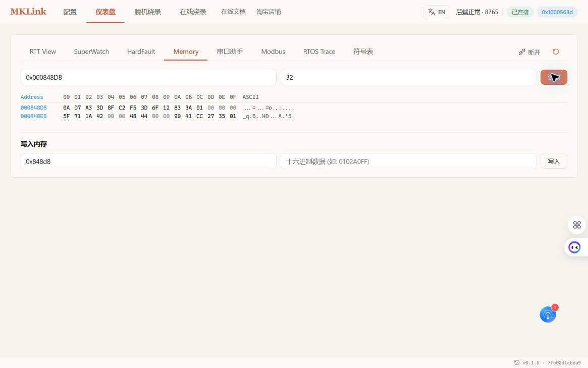
Task: Click the orange read memory button
Action: (x=554, y=77)
